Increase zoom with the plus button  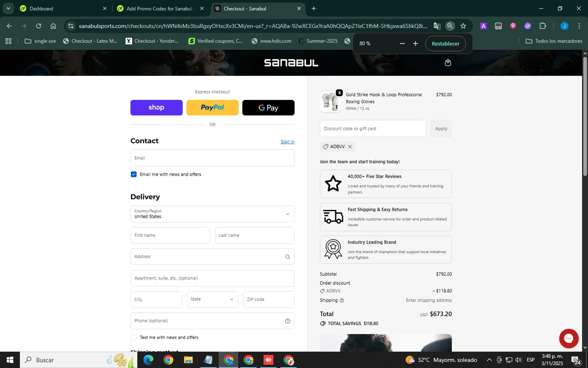(x=416, y=44)
